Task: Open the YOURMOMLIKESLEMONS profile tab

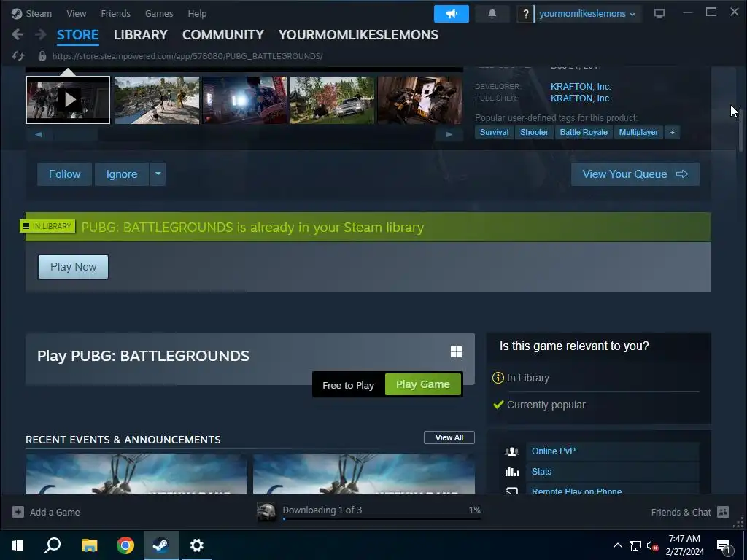Action: [x=358, y=35]
